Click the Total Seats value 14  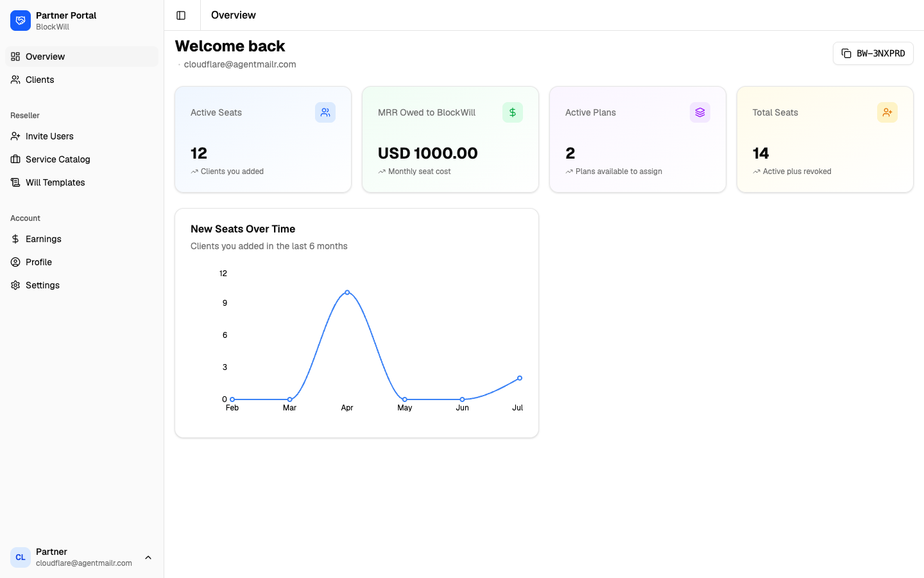pyautogui.click(x=761, y=153)
